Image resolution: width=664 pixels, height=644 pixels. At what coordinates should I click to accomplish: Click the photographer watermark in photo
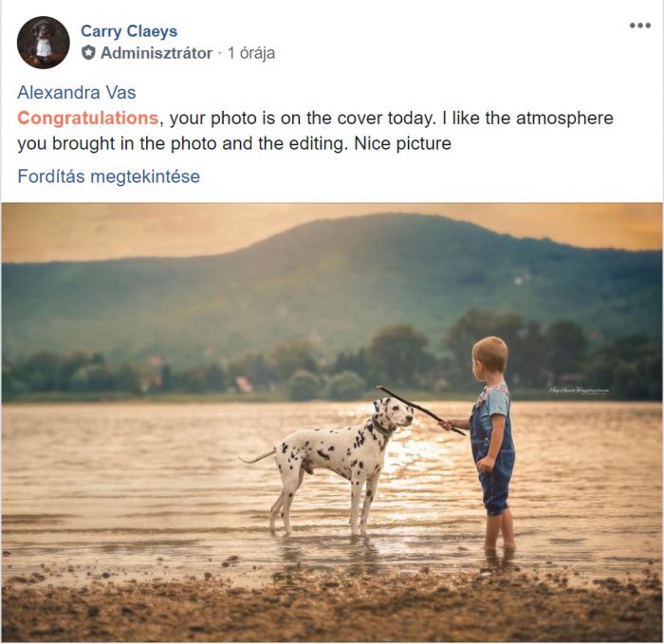pyautogui.click(x=578, y=391)
